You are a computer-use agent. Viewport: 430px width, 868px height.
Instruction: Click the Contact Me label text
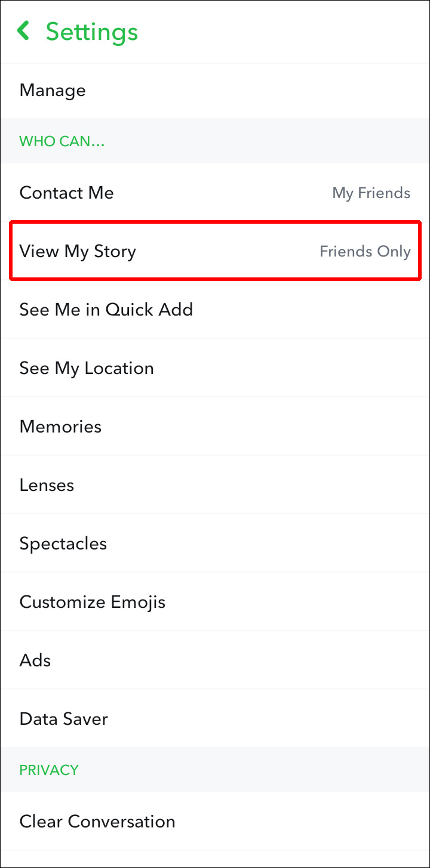(66, 193)
